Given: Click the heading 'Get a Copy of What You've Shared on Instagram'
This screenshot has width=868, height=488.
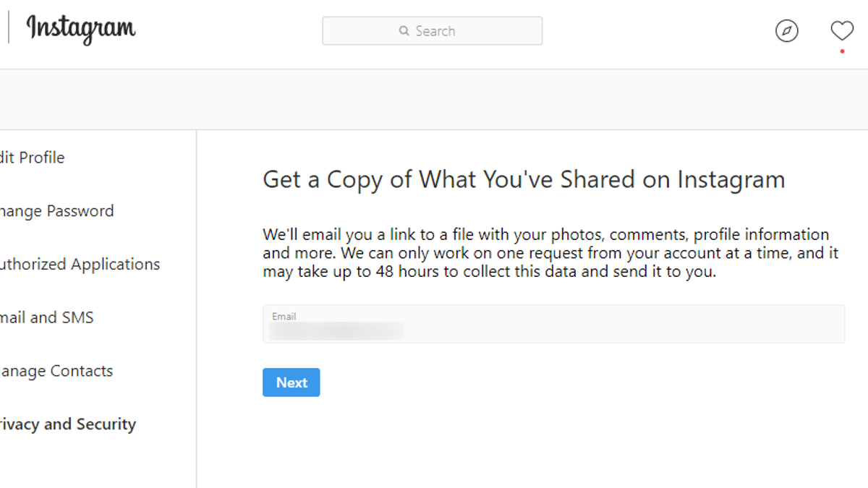Looking at the screenshot, I should (x=524, y=179).
